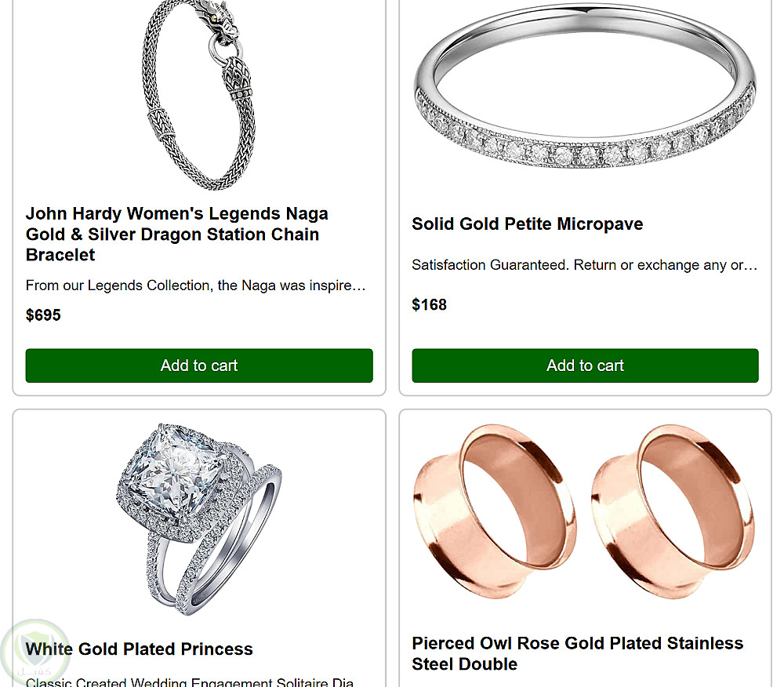Click the $168 price label
Image resolution: width=784 pixels, height=687 pixels.
[430, 305]
